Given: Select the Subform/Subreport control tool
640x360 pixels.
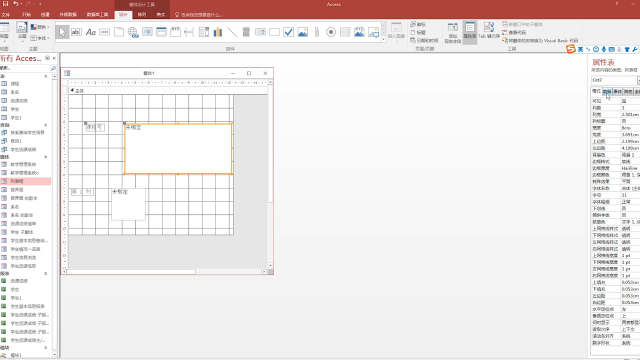Looking at the screenshot, I should (x=345, y=32).
